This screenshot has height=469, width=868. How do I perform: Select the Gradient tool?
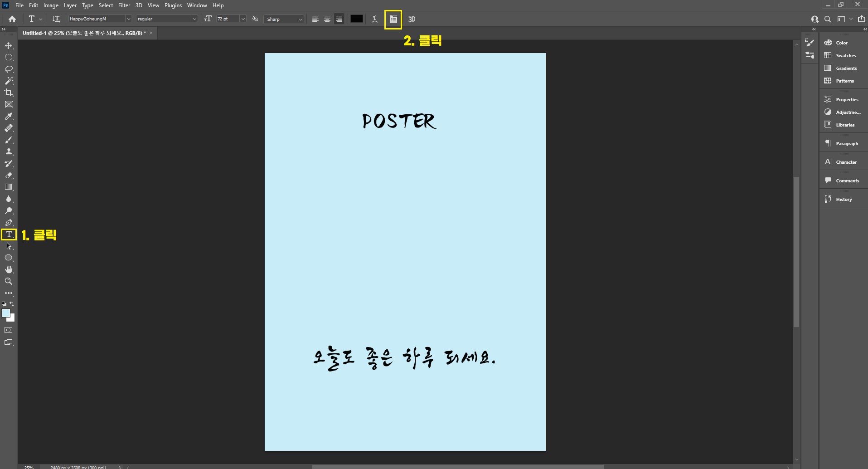click(9, 187)
